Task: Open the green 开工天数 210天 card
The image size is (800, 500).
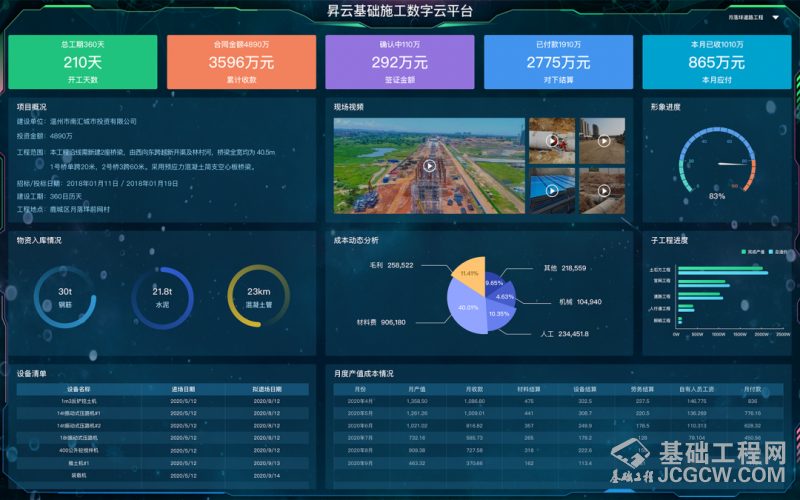Action: click(x=82, y=62)
